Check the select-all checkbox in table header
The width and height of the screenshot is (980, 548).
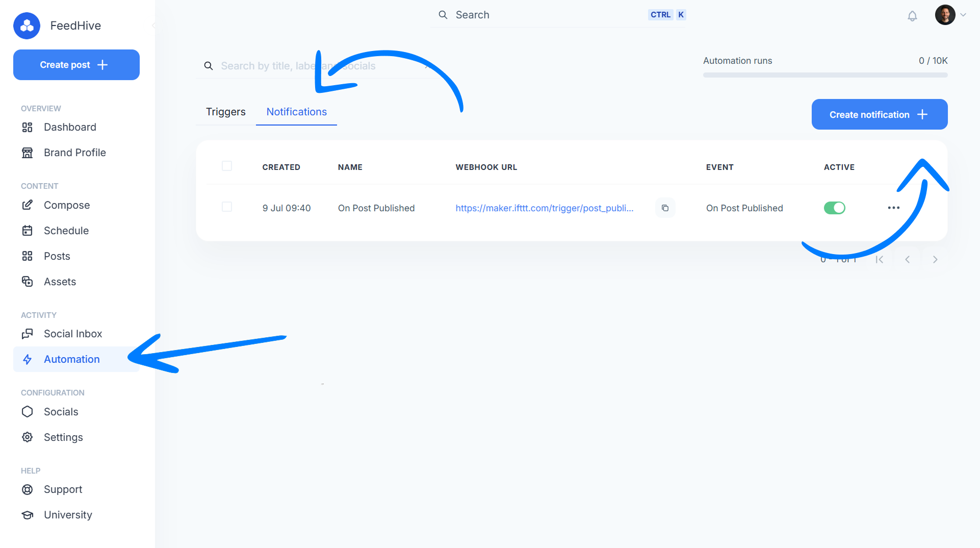pos(227,166)
